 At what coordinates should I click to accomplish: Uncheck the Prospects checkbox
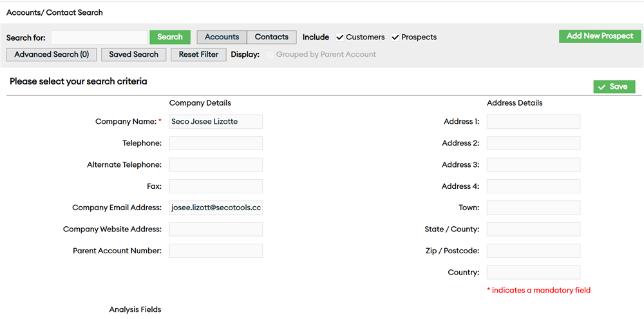click(x=395, y=37)
